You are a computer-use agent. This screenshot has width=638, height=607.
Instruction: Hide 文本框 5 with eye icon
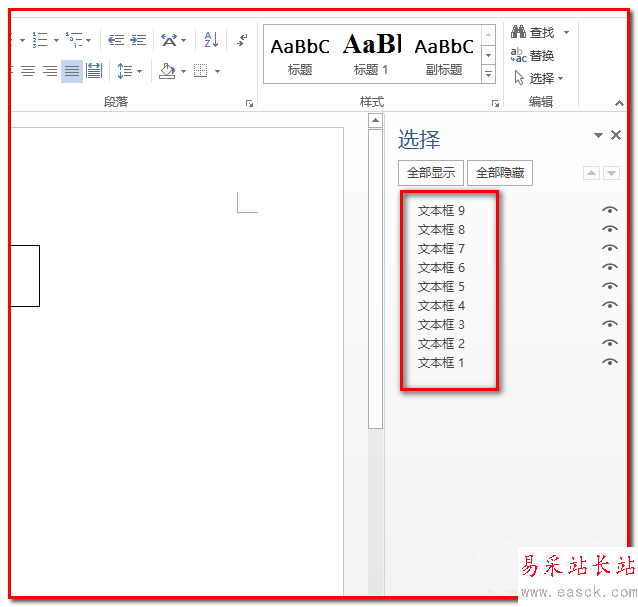[x=610, y=286]
